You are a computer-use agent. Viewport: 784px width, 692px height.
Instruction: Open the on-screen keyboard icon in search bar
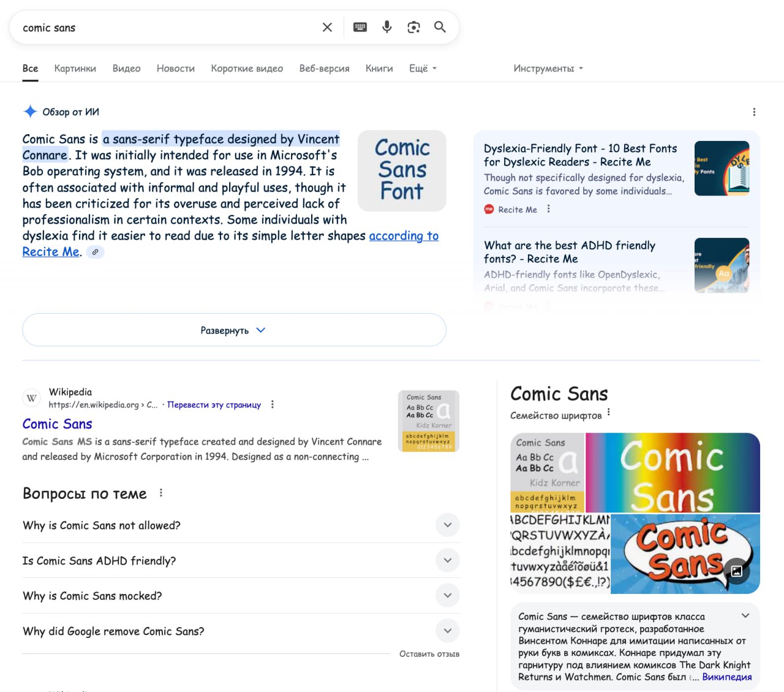click(360, 27)
